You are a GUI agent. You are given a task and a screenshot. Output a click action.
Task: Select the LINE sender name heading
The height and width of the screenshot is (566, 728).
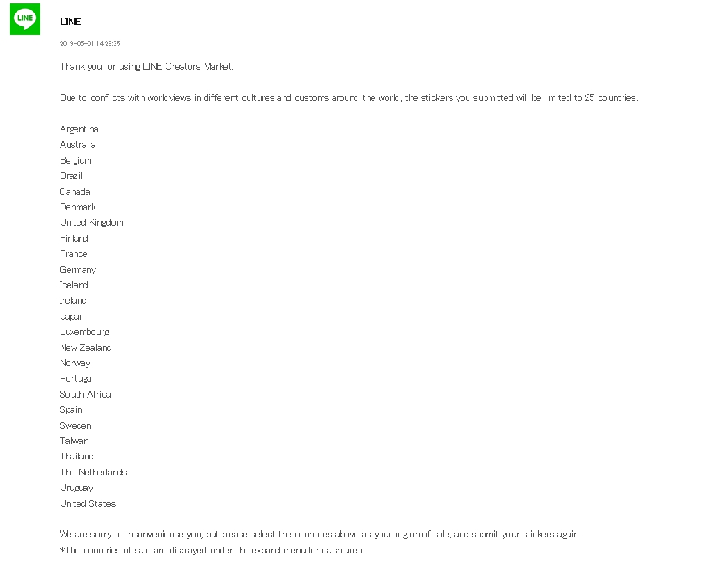tap(70, 22)
